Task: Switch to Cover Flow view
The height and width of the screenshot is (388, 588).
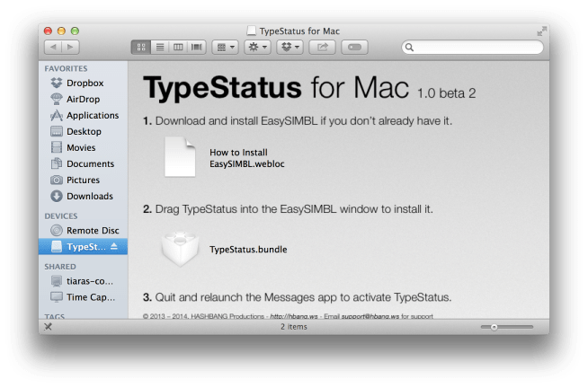Action: pyautogui.click(x=196, y=47)
